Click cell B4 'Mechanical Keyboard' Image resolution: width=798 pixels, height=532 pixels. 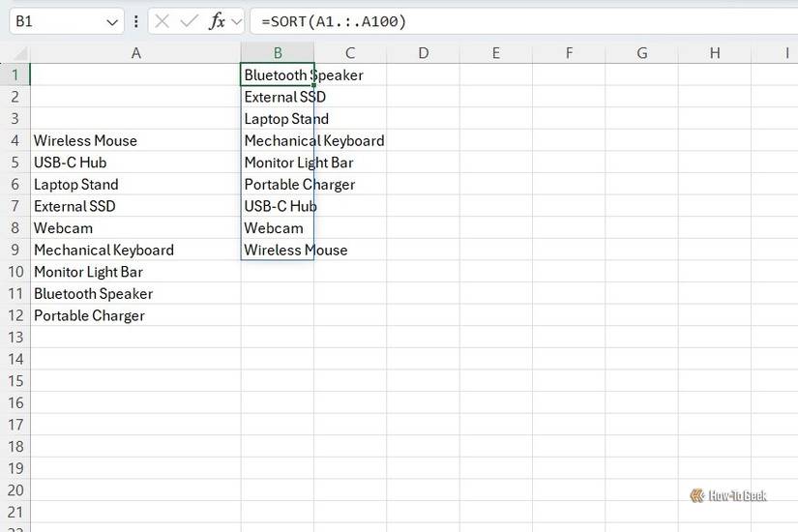pyautogui.click(x=278, y=140)
